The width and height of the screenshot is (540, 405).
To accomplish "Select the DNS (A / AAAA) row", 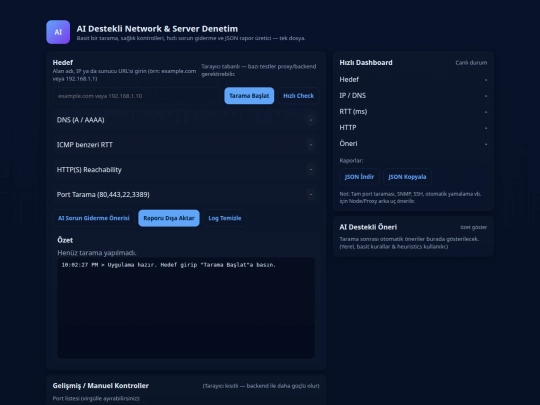I will click(186, 120).
